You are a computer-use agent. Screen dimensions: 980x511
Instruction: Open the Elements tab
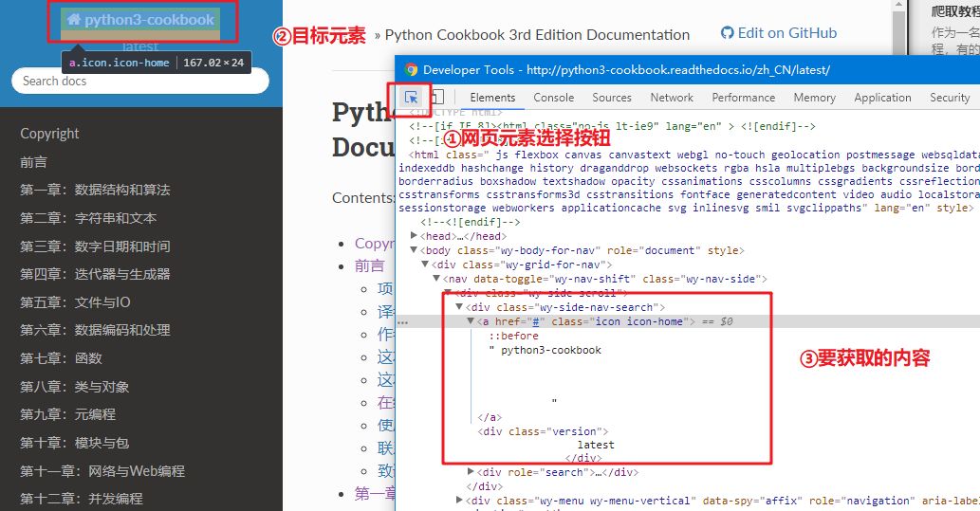492,98
